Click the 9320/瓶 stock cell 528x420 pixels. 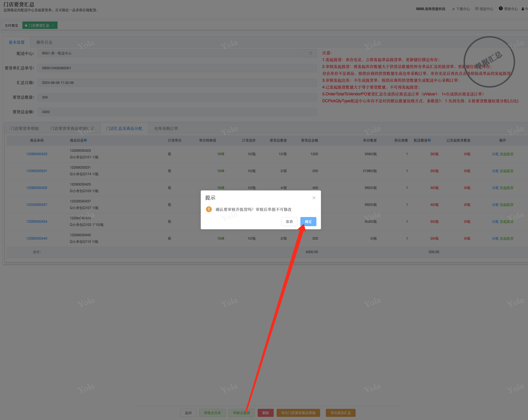coord(371,222)
